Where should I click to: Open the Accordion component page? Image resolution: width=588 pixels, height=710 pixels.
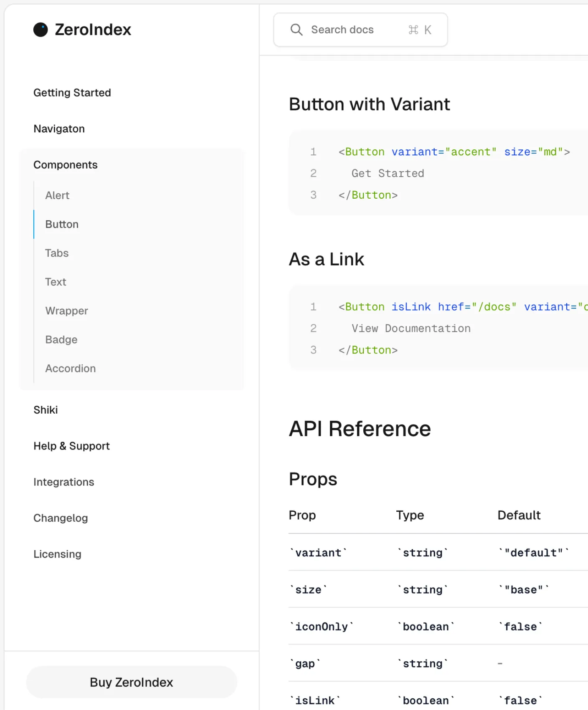[x=71, y=369]
